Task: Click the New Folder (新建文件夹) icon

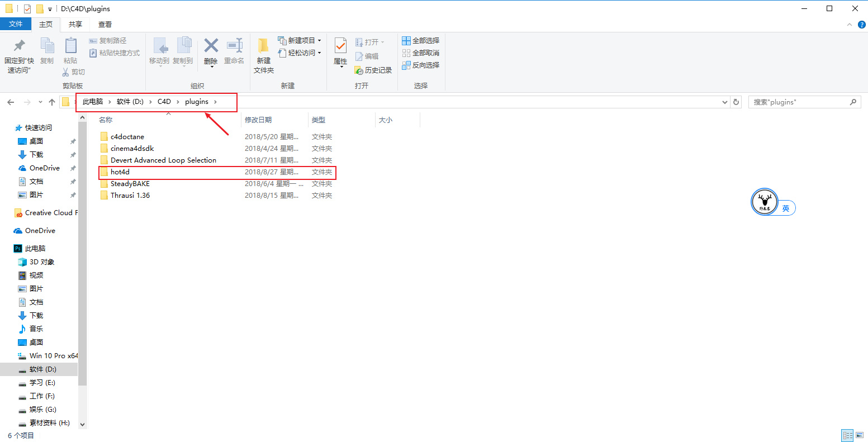Action: click(263, 46)
